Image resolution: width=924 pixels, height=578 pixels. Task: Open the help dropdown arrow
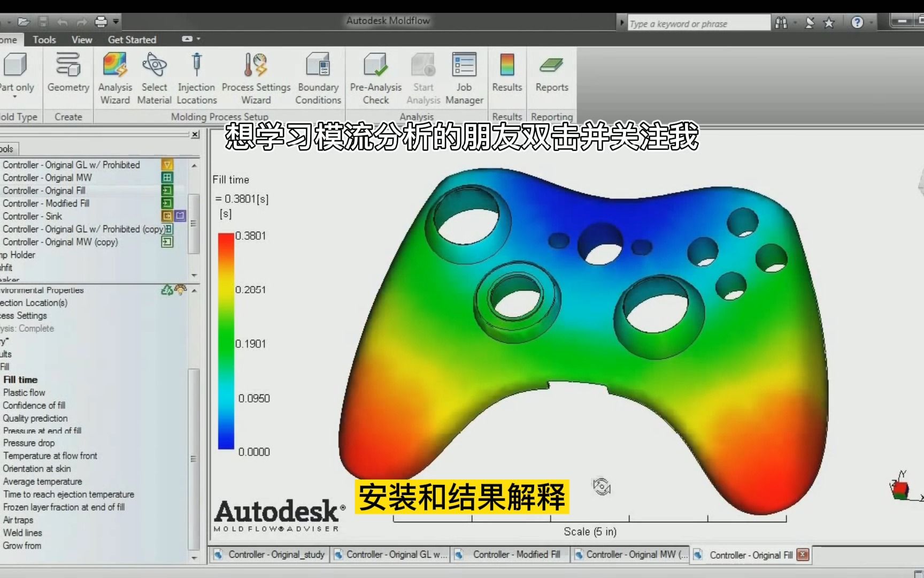(871, 23)
